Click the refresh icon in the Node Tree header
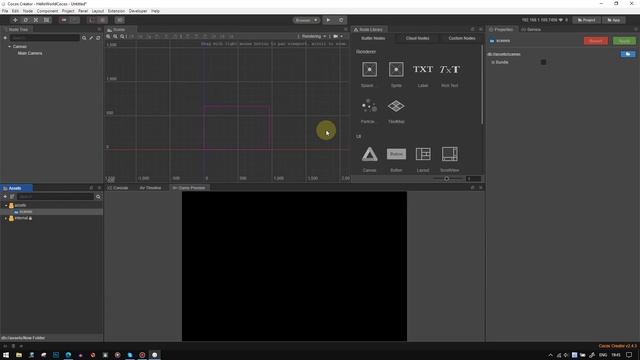Screen dimensions: 640x360 point(98,38)
